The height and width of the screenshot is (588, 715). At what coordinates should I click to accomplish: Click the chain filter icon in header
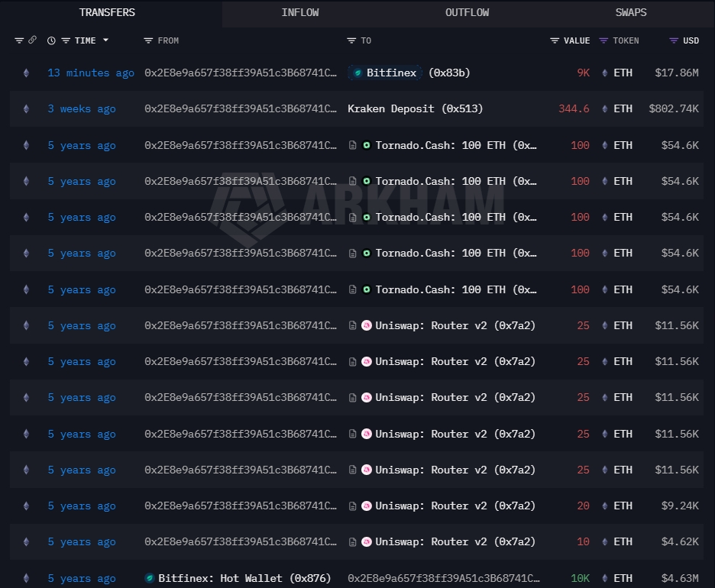(19, 40)
